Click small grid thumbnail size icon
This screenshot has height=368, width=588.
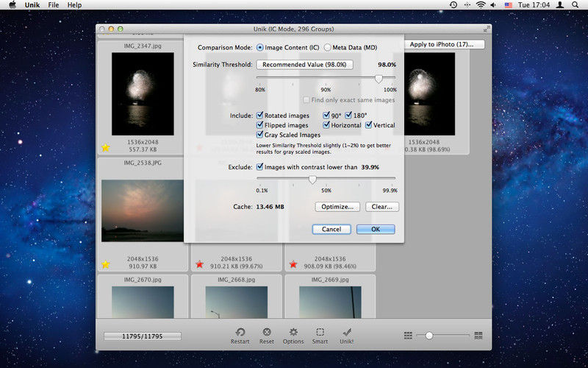(409, 336)
